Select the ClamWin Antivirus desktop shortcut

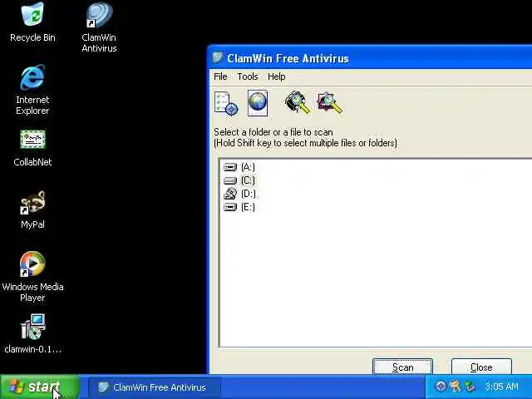[x=99, y=27]
